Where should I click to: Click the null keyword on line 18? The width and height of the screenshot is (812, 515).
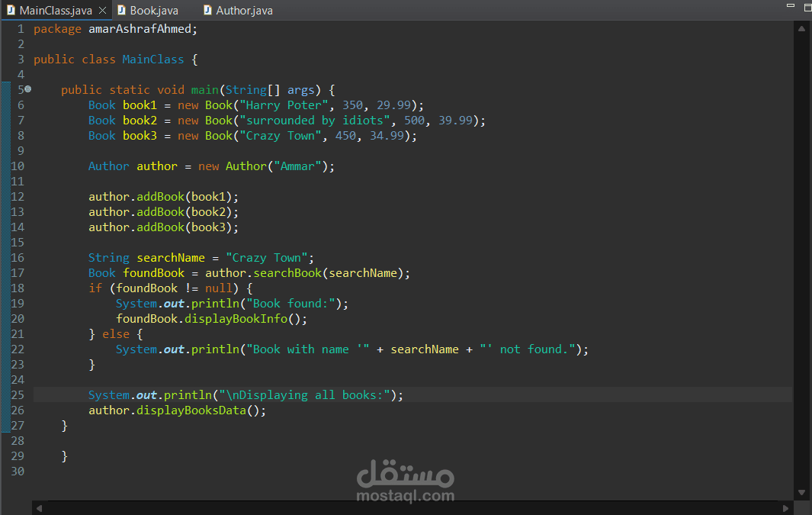[x=219, y=288]
